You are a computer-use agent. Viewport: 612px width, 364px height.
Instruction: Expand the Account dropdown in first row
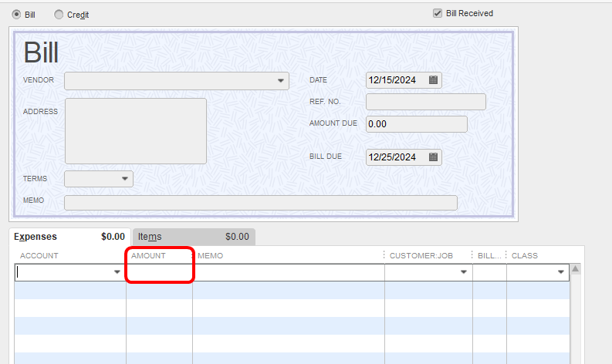(x=117, y=272)
